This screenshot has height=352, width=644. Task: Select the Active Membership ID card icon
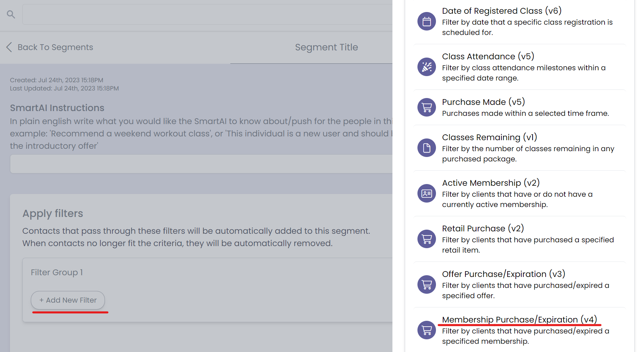tap(426, 193)
